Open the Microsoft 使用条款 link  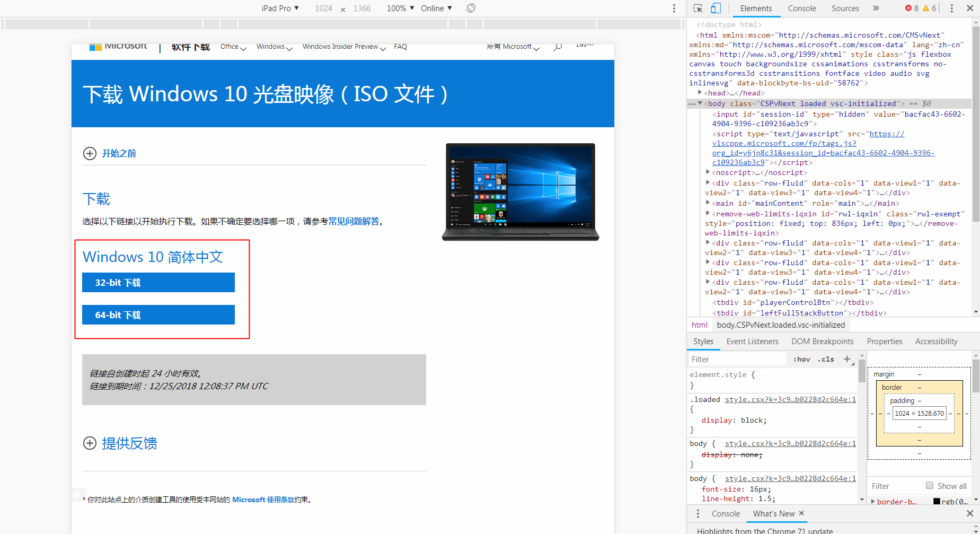pos(263,500)
